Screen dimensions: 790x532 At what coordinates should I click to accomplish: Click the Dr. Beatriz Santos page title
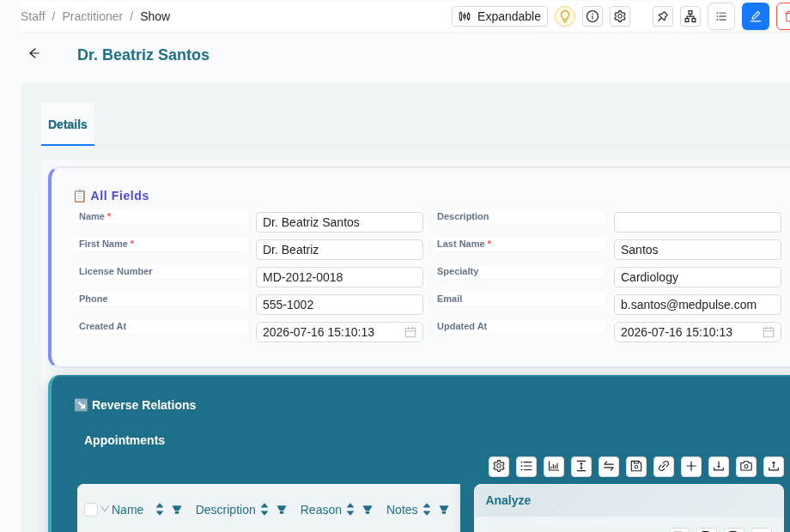point(143,55)
